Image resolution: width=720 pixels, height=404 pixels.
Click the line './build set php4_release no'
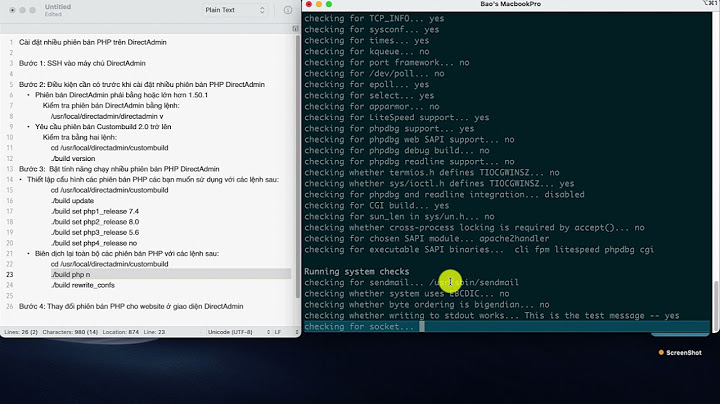coord(94,243)
